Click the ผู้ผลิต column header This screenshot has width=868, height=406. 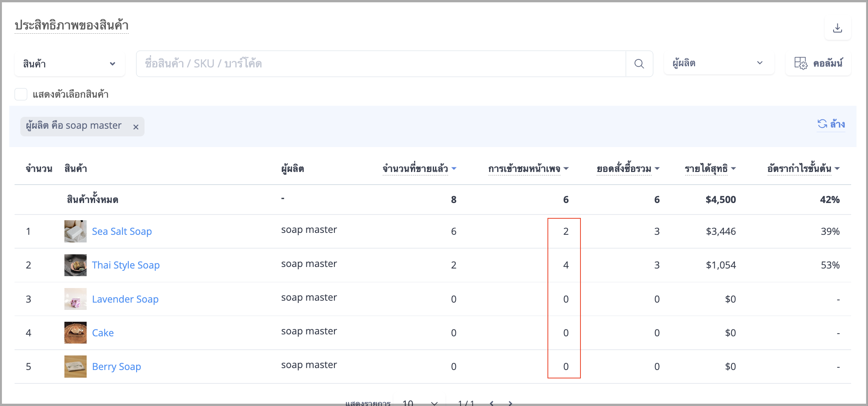tap(293, 169)
